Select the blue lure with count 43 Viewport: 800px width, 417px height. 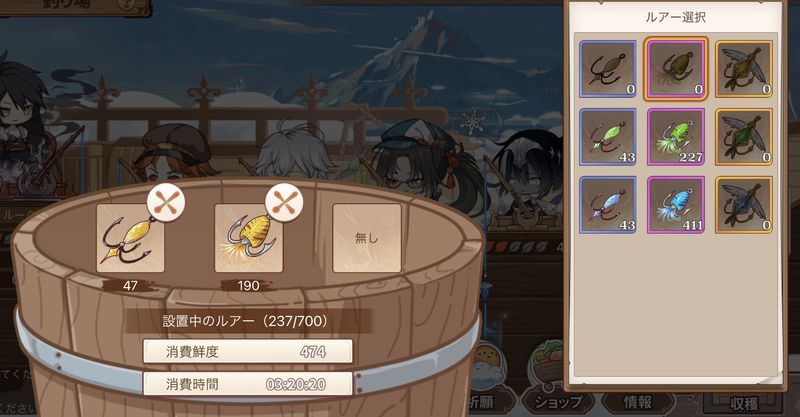pos(608,205)
